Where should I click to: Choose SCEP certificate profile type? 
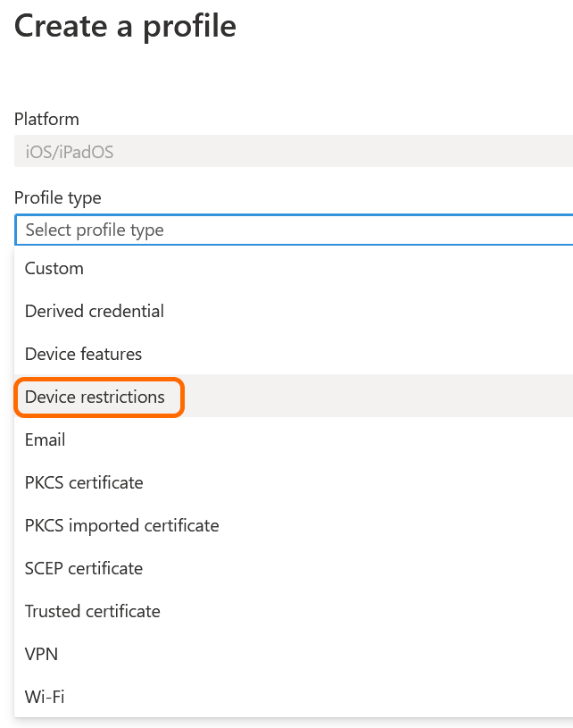click(84, 568)
